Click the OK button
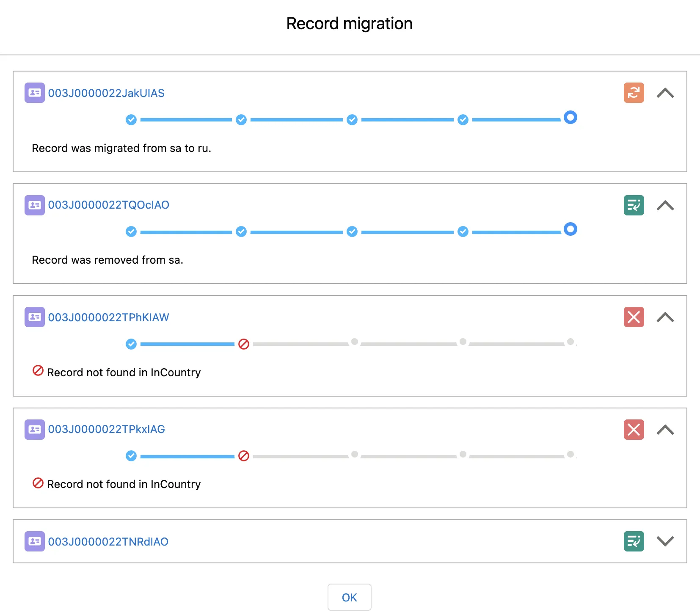The image size is (700, 612). coord(350,597)
